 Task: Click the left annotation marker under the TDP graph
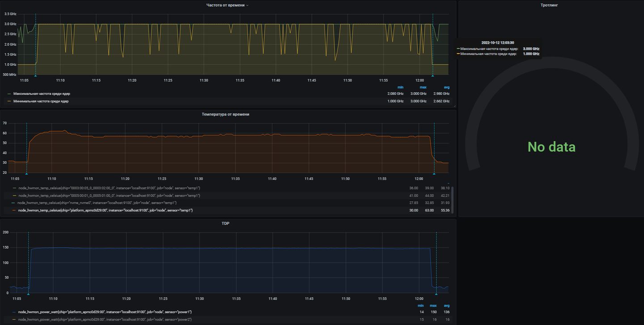[x=28, y=294]
